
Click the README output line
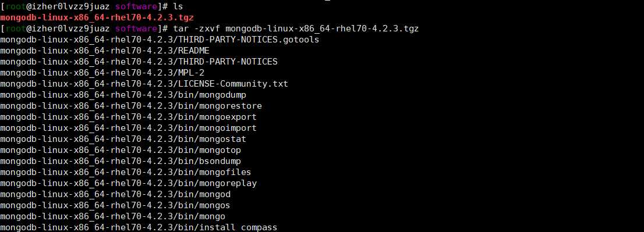[105, 51]
